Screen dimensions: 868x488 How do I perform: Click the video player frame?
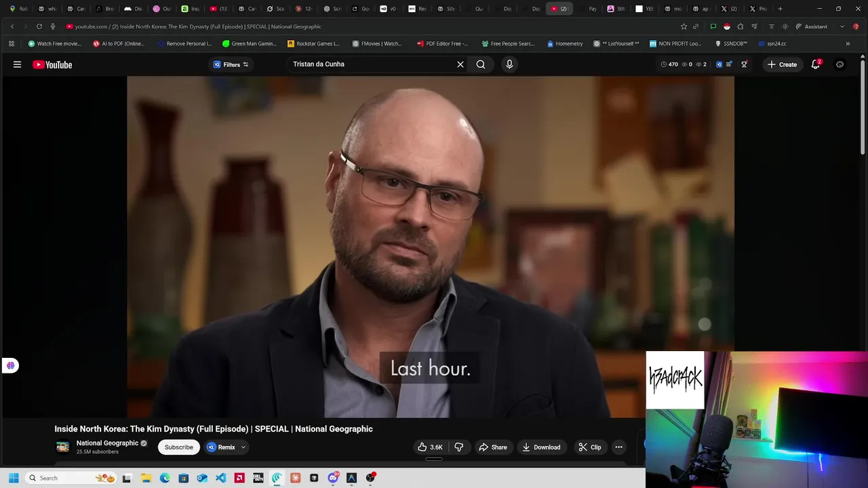431,247
